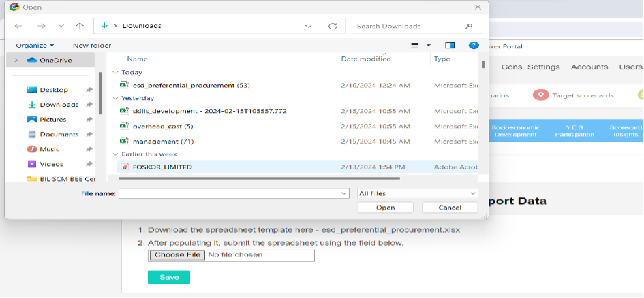Viewport: 644px width, 298px height.
Task: Click the Choose File button
Action: (177, 255)
